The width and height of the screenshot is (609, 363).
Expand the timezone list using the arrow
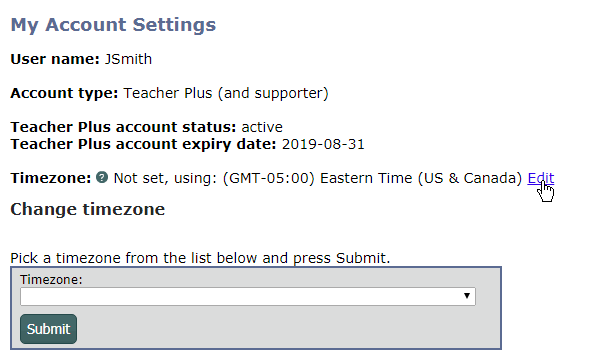[467, 296]
